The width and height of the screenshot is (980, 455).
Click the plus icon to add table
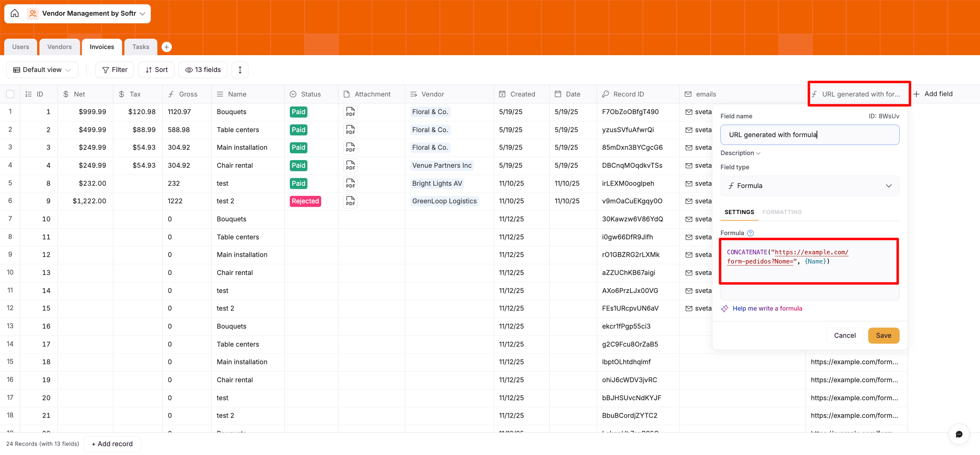[167, 47]
